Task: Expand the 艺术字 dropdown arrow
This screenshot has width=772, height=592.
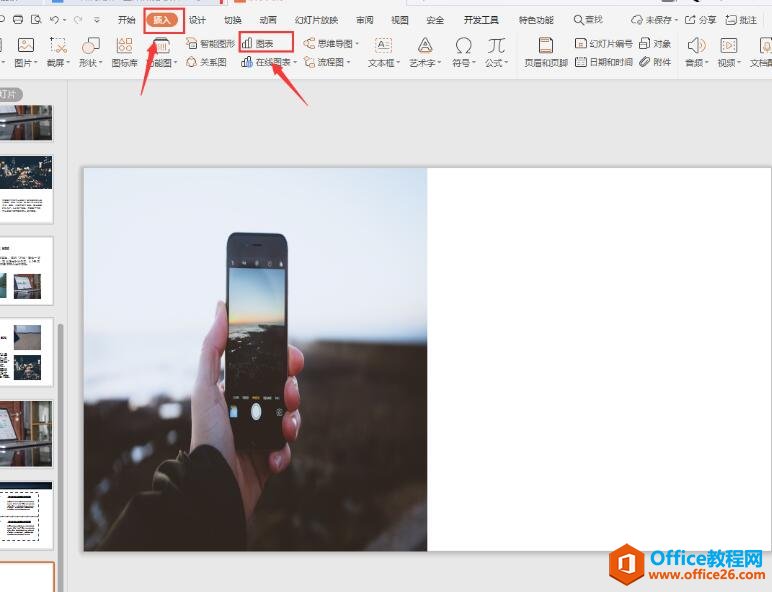Action: click(x=439, y=63)
